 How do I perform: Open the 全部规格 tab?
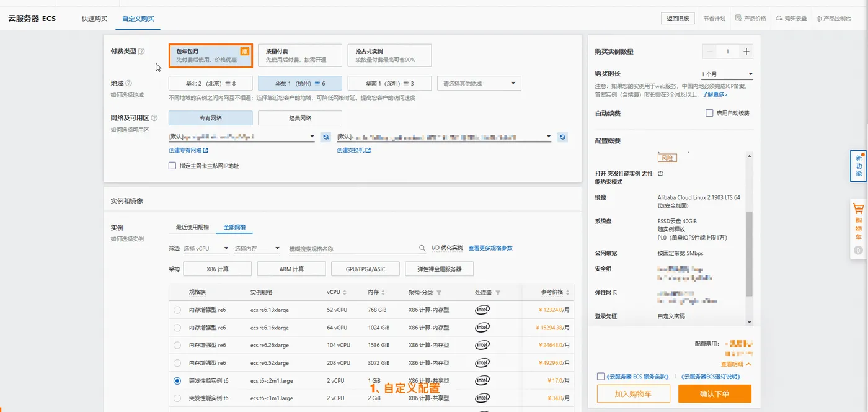pos(234,227)
